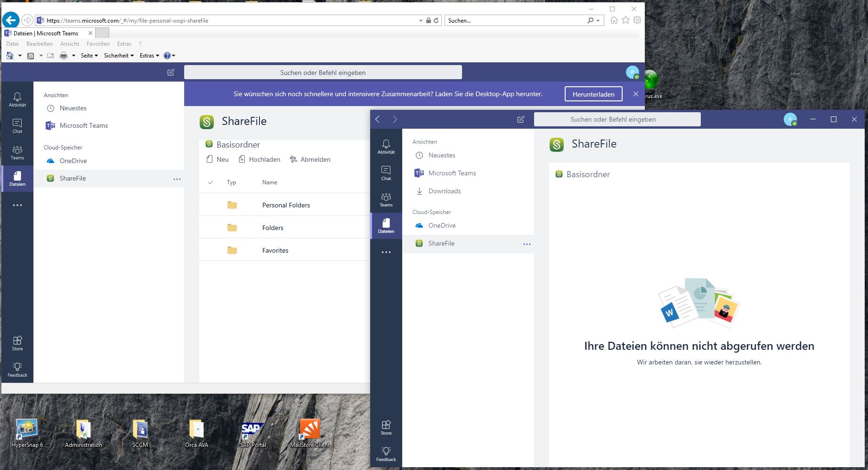This screenshot has height=470, width=868.
Task: Open ShareFile more options in browser Teams
Action: (177, 179)
